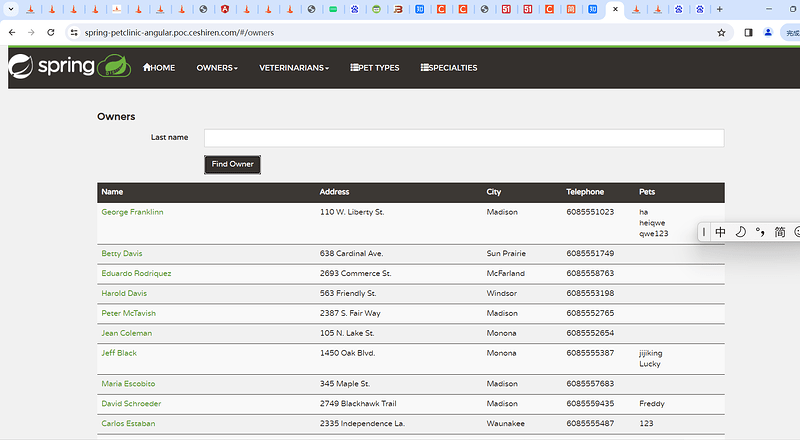Toggle punctuation mode on IME bar
The height and width of the screenshot is (440, 800).
[760, 232]
